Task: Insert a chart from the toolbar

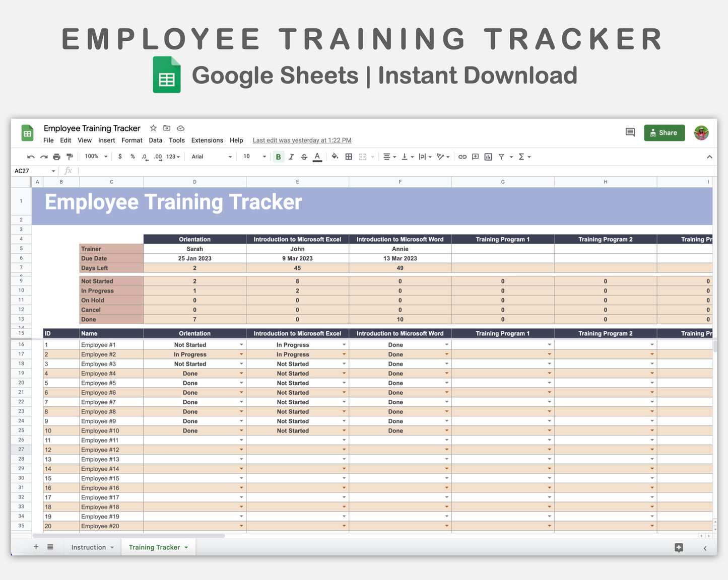Action: [x=488, y=157]
